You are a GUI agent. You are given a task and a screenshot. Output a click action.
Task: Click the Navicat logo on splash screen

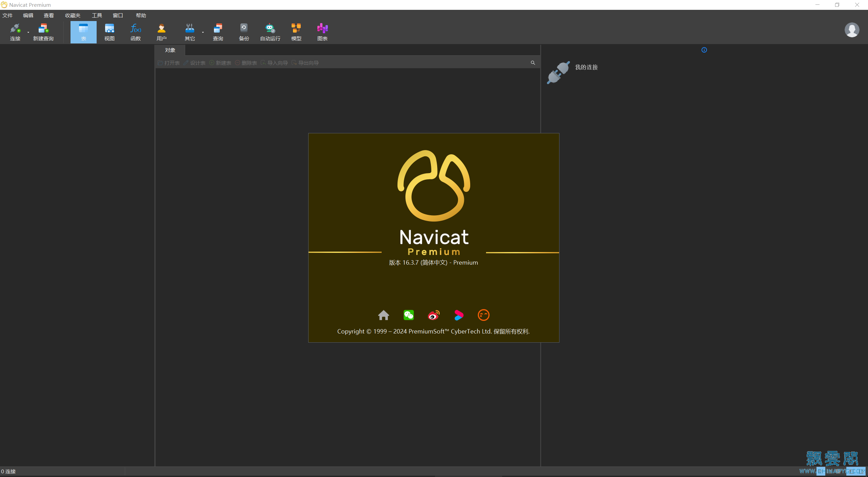tap(434, 186)
